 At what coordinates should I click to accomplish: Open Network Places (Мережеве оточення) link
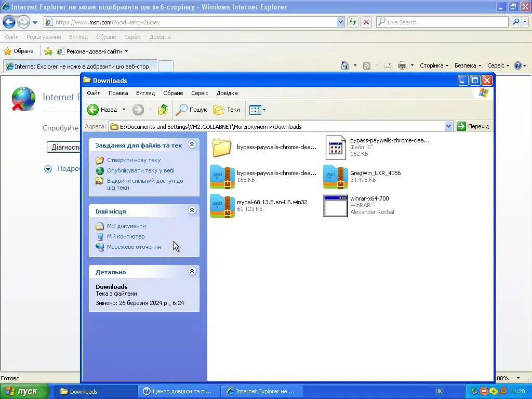134,247
